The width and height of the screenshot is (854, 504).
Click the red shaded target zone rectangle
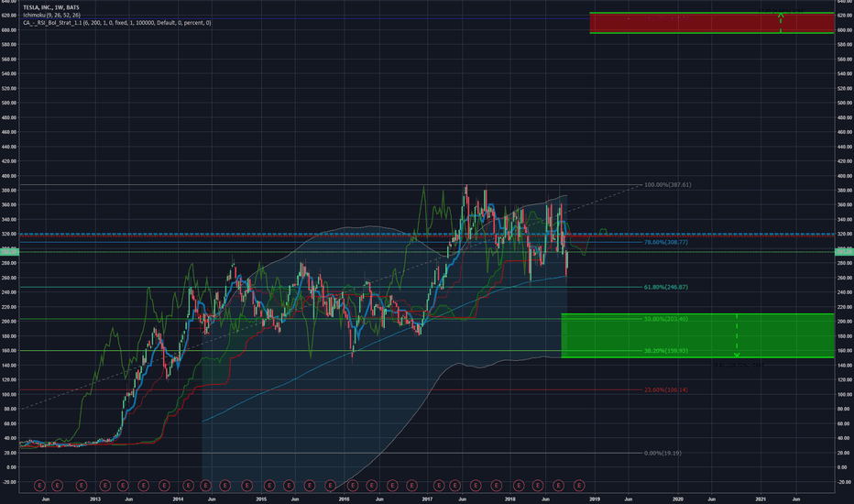tap(712, 23)
